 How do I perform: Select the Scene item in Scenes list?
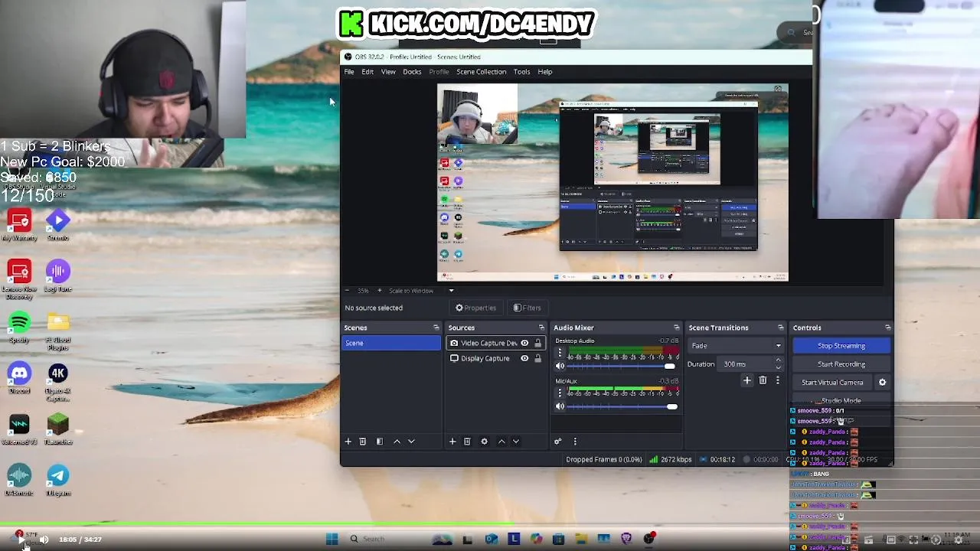pos(391,343)
